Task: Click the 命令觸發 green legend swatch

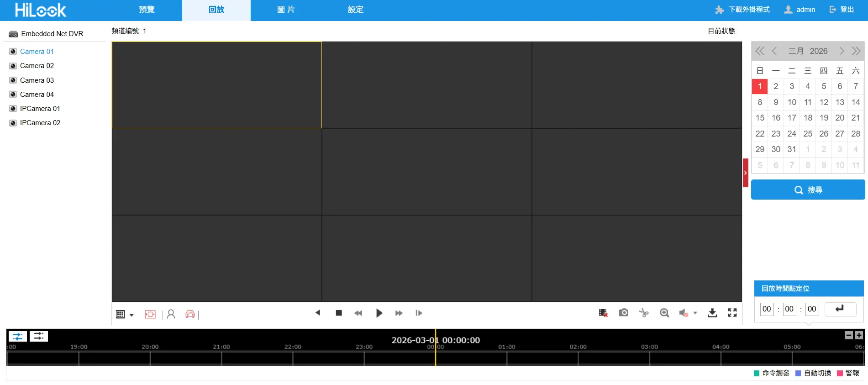Action: pos(757,373)
